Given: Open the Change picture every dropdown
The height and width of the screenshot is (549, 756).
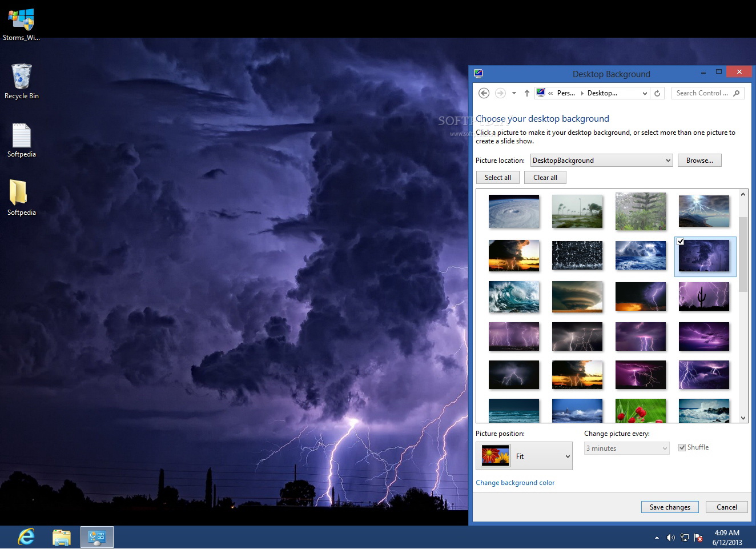Looking at the screenshot, I should (627, 448).
